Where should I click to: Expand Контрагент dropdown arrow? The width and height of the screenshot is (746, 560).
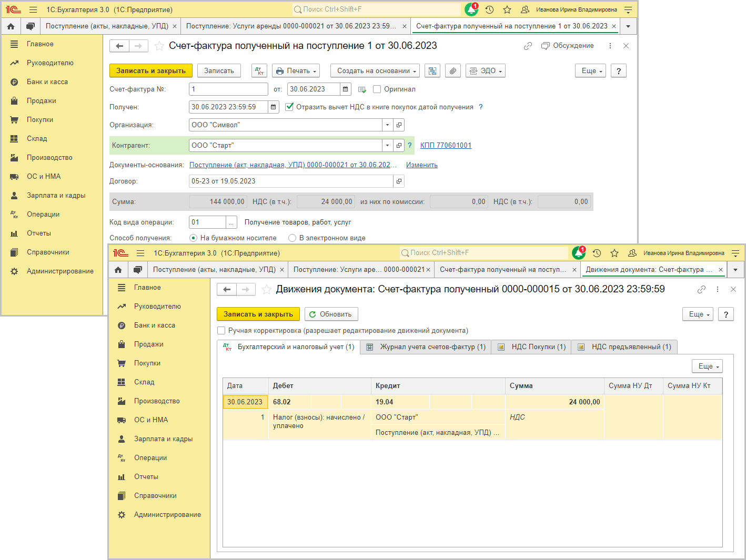coord(388,146)
